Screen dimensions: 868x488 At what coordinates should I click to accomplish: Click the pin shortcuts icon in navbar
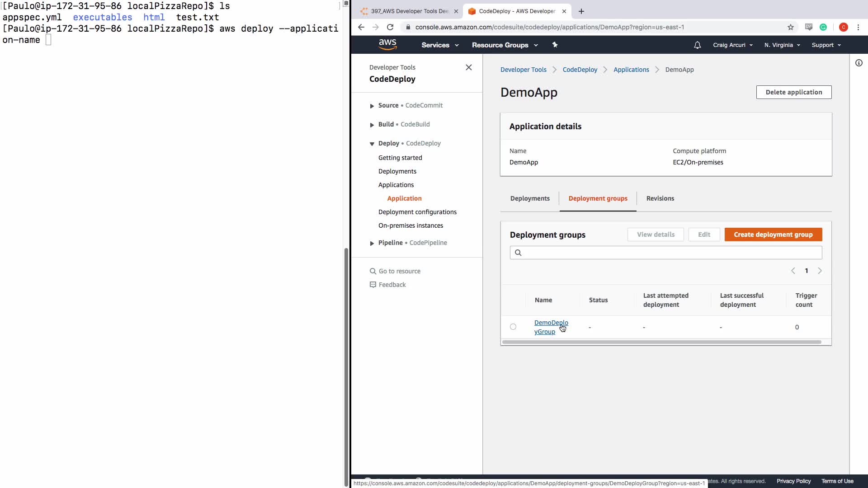(555, 45)
